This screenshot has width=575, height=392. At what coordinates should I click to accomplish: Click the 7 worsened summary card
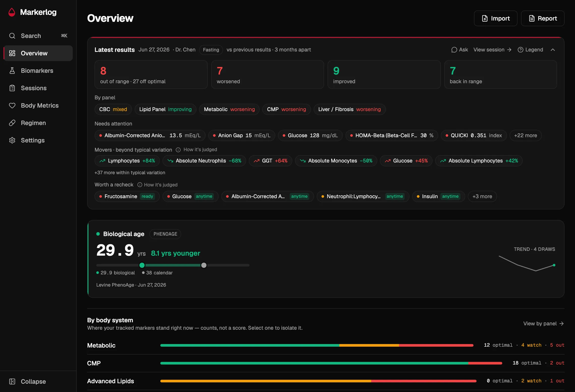pos(267,75)
